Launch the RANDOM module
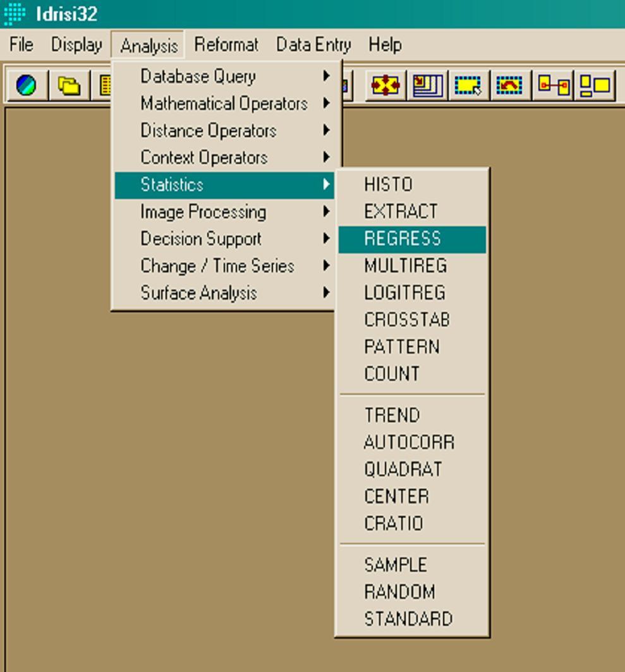Image resolution: width=625 pixels, height=672 pixels. [x=412, y=592]
